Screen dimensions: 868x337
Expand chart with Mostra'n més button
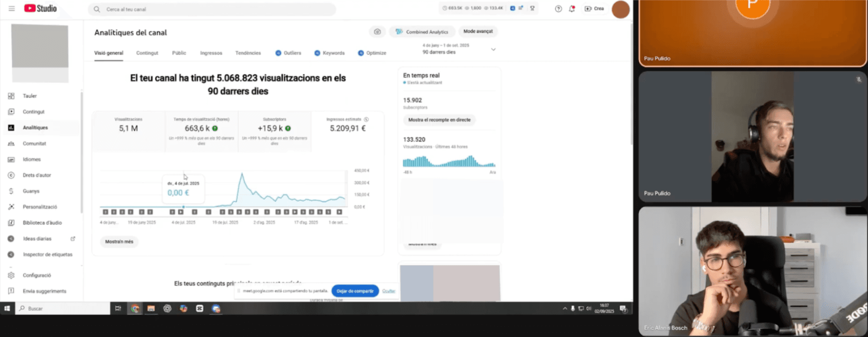[x=119, y=242]
